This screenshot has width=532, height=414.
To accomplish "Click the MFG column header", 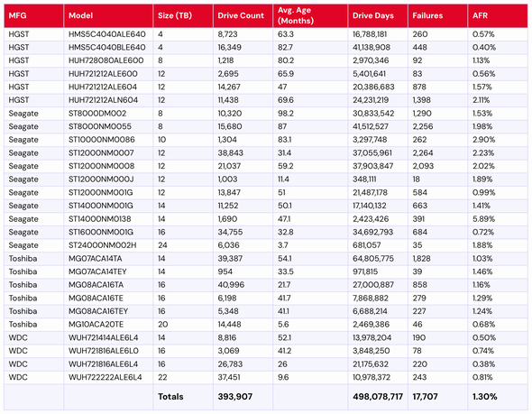I will (x=34, y=15).
